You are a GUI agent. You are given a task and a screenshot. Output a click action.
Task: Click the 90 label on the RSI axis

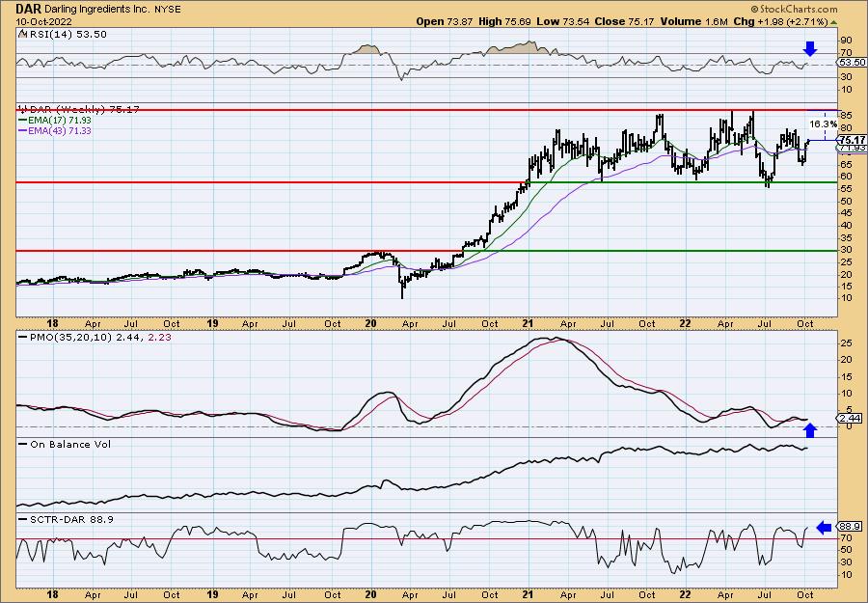pyautogui.click(x=846, y=40)
